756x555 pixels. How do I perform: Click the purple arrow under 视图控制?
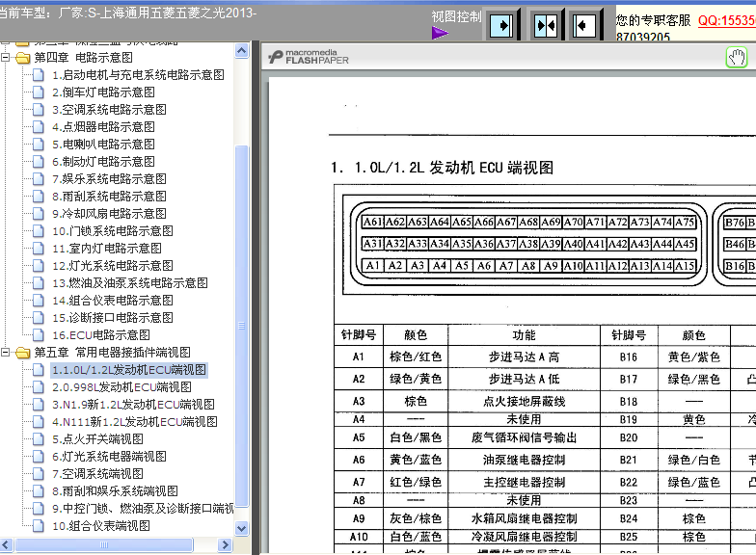[440, 33]
